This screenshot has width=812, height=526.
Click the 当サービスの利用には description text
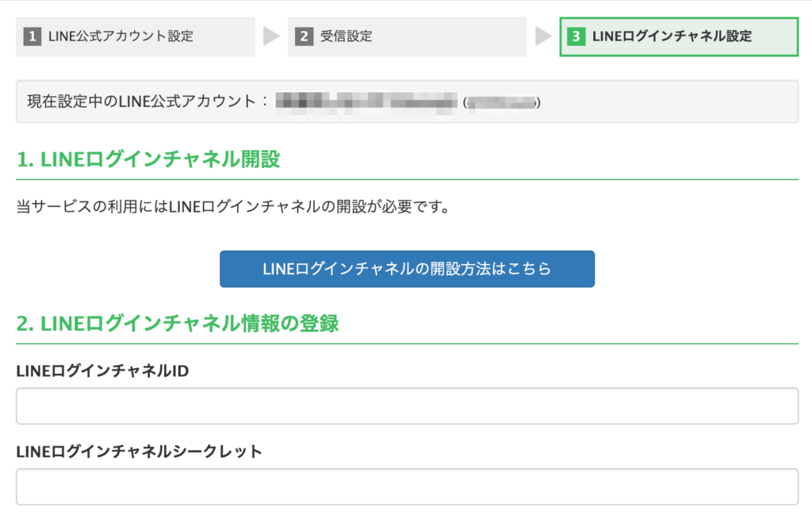(234, 208)
